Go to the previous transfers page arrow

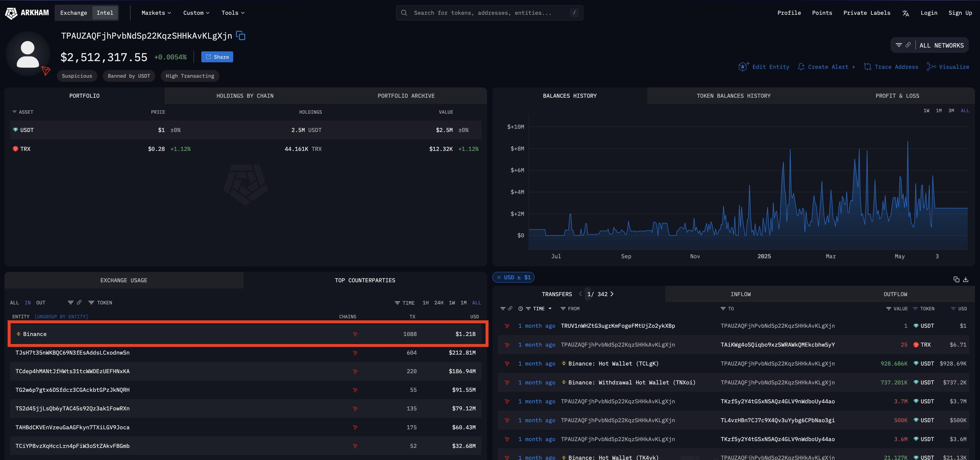580,294
